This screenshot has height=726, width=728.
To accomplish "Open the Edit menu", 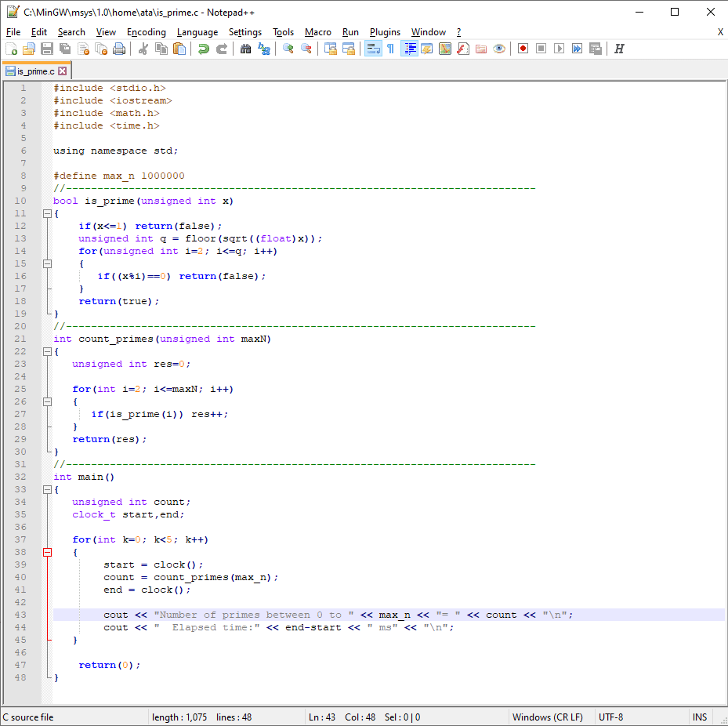I will click(39, 32).
